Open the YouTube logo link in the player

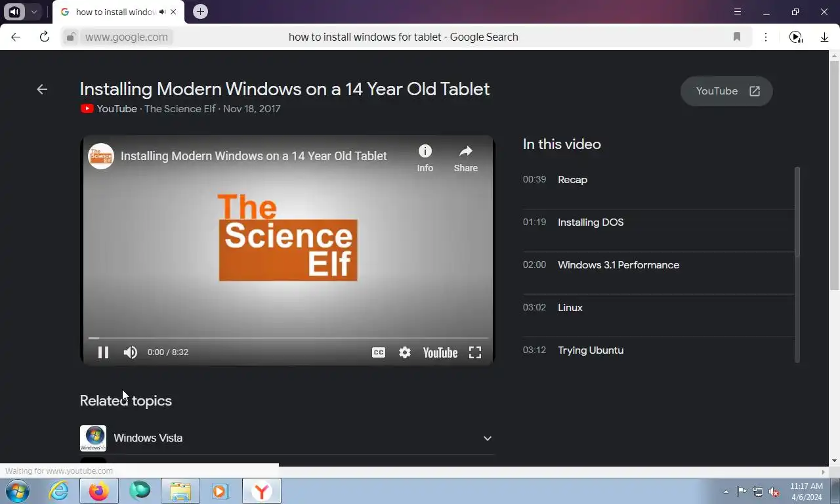tap(440, 352)
